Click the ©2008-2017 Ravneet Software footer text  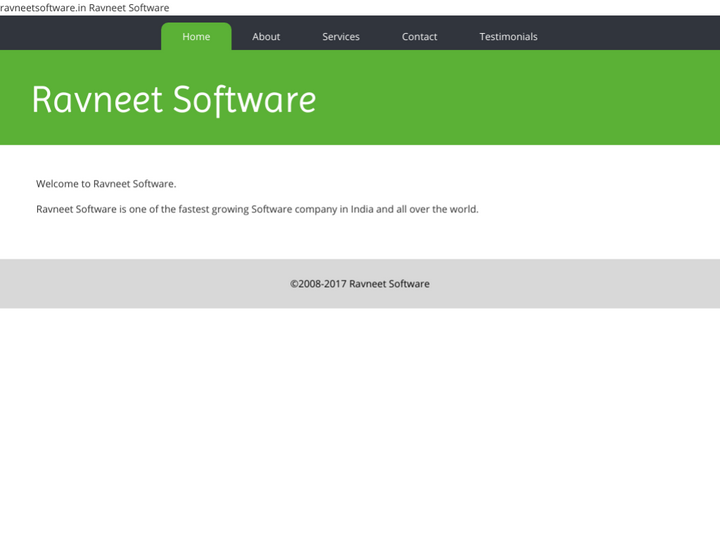point(360,284)
